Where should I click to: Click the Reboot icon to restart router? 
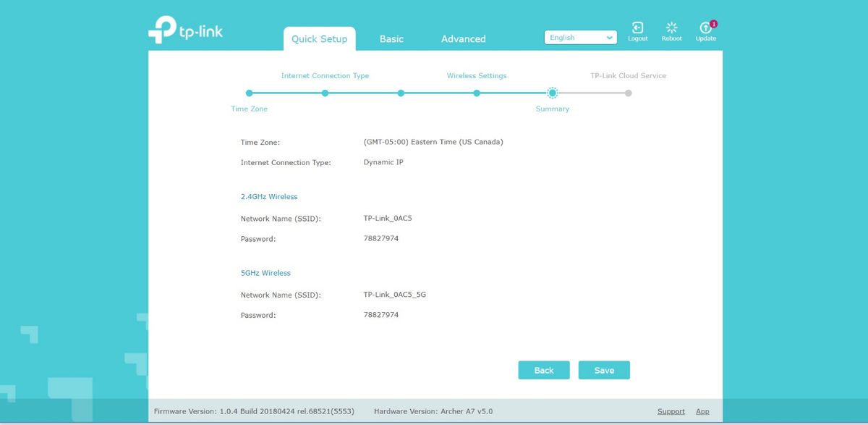click(671, 30)
